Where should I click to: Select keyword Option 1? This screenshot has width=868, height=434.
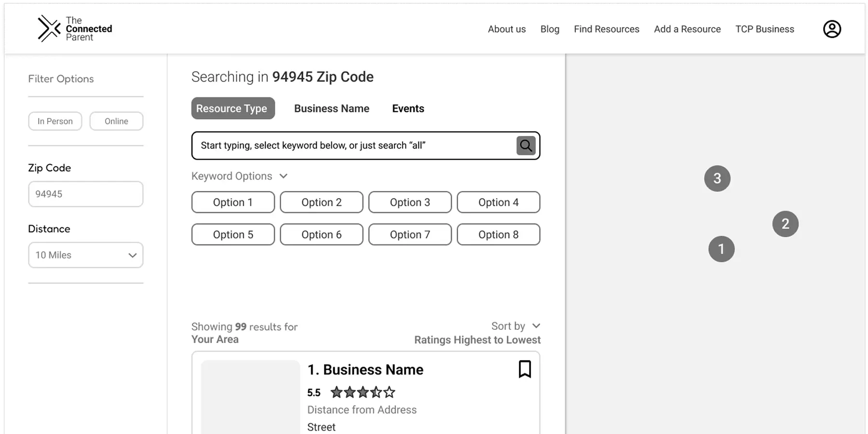pos(233,202)
